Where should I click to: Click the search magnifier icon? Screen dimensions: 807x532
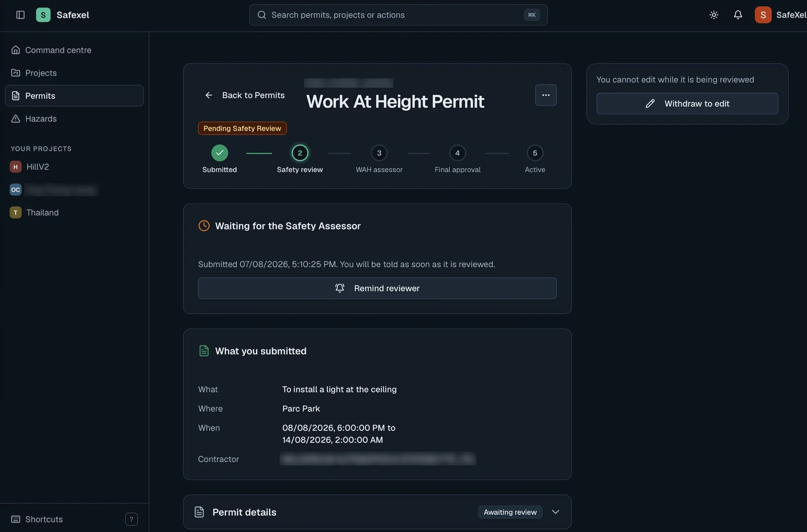tap(262, 15)
